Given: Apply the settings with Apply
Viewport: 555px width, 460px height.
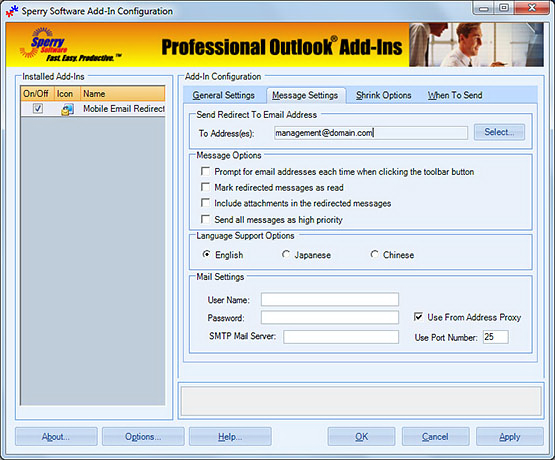Looking at the screenshot, I should (510, 437).
